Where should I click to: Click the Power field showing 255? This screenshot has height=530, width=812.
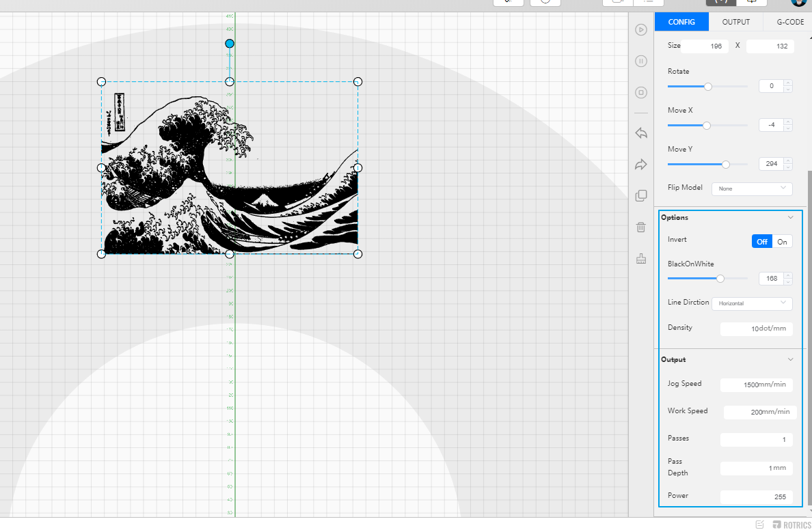click(756, 497)
